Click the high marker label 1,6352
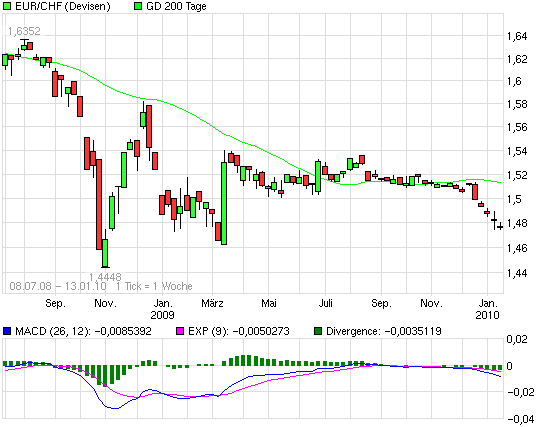This screenshot has width=545, height=427. (24, 31)
